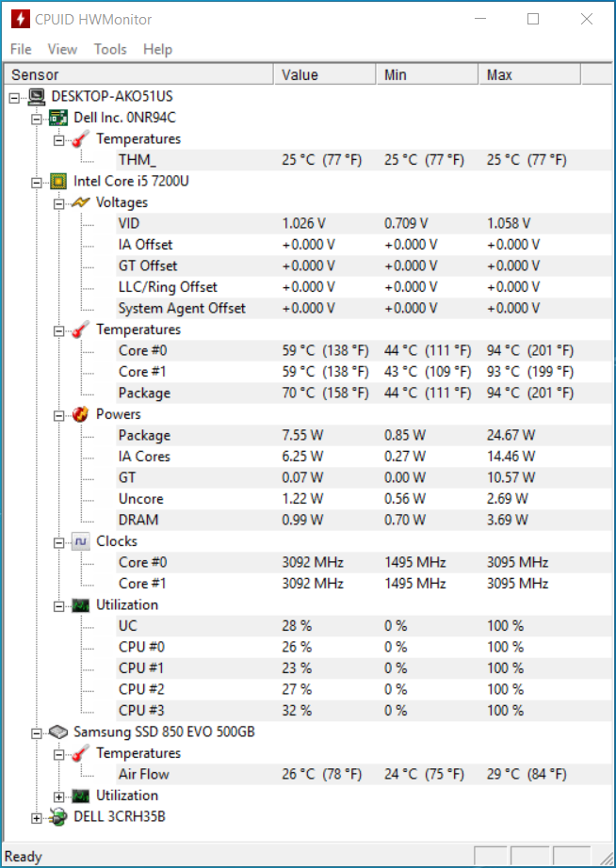Open the Tools menu

pyautogui.click(x=110, y=49)
